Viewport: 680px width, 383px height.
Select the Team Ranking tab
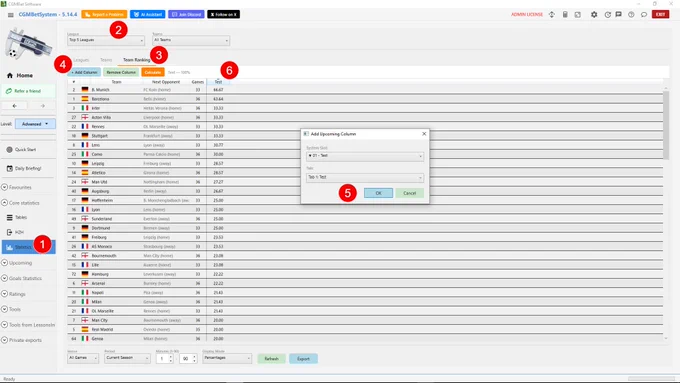(137, 60)
